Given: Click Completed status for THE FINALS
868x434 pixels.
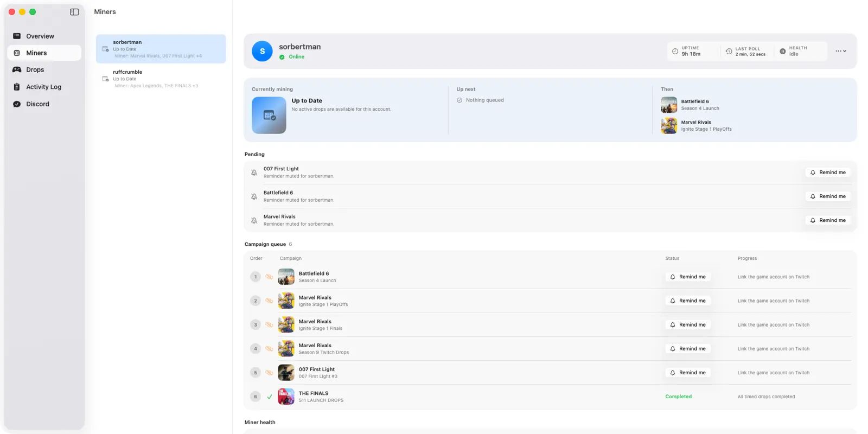Looking at the screenshot, I should tap(678, 397).
